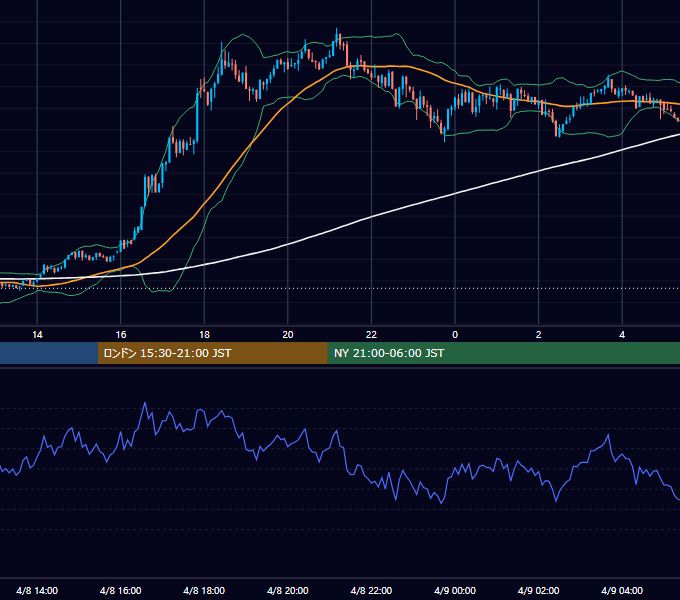Click the 4/8 20:00 label on indicator axis
Image resolution: width=680 pixels, height=600 pixels.
tap(288, 590)
